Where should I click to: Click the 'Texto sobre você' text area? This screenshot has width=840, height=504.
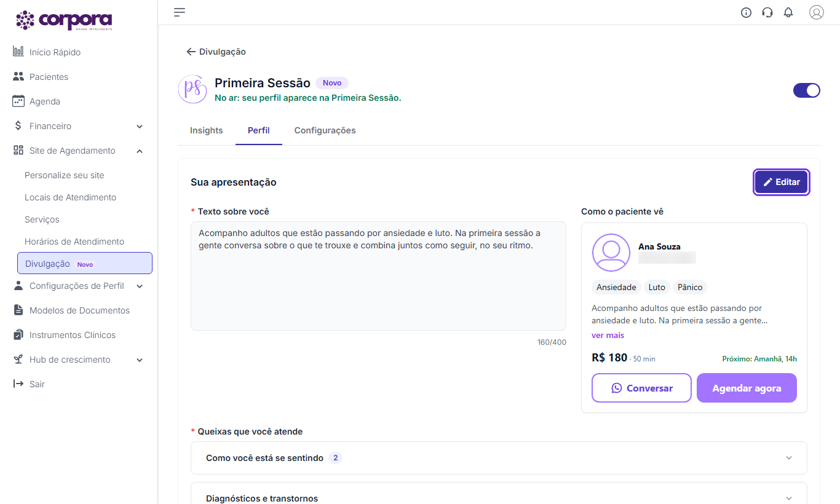(378, 276)
